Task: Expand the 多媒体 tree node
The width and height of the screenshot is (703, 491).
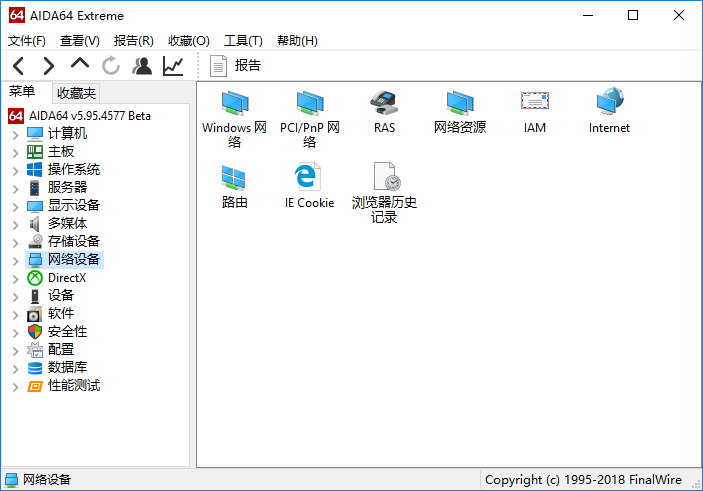Action: (x=16, y=225)
